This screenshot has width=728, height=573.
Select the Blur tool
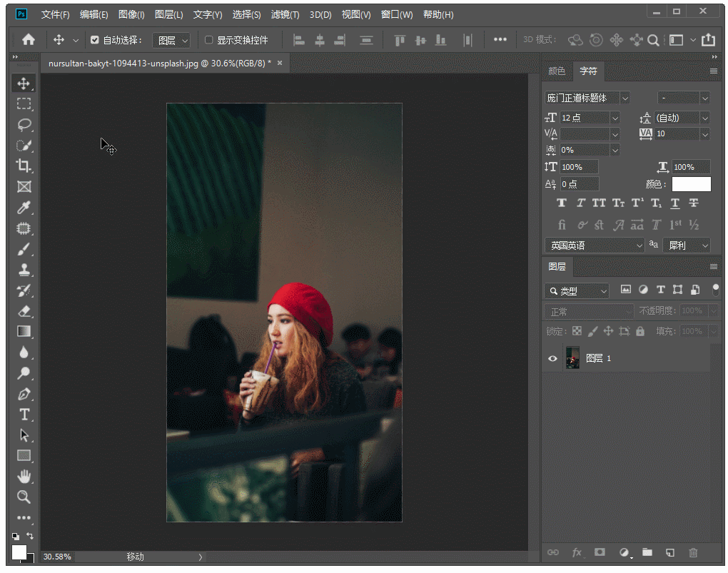coord(24,353)
